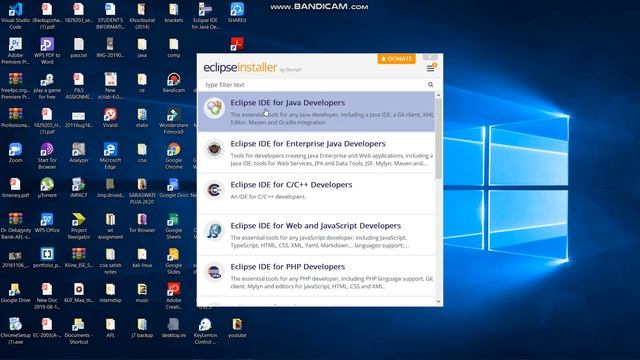Select the JT backup folder on desktop
640x360 pixels.
pos(142,328)
